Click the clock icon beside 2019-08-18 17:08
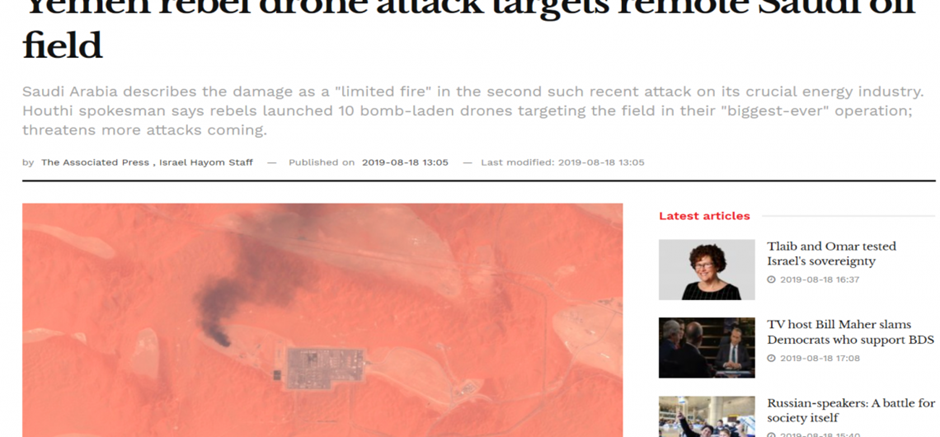This screenshot has height=437, width=940. [x=771, y=358]
